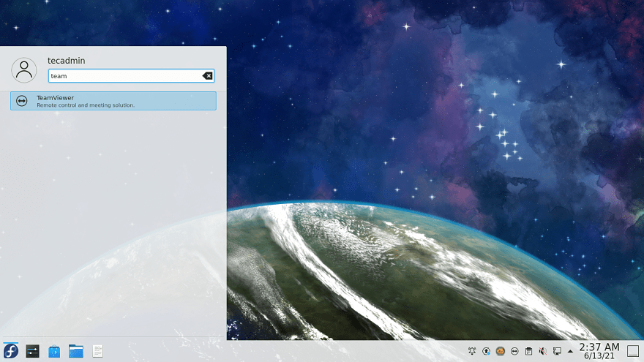Open System Settings from the taskbar
Screen dimensions: 644x362
32,351
